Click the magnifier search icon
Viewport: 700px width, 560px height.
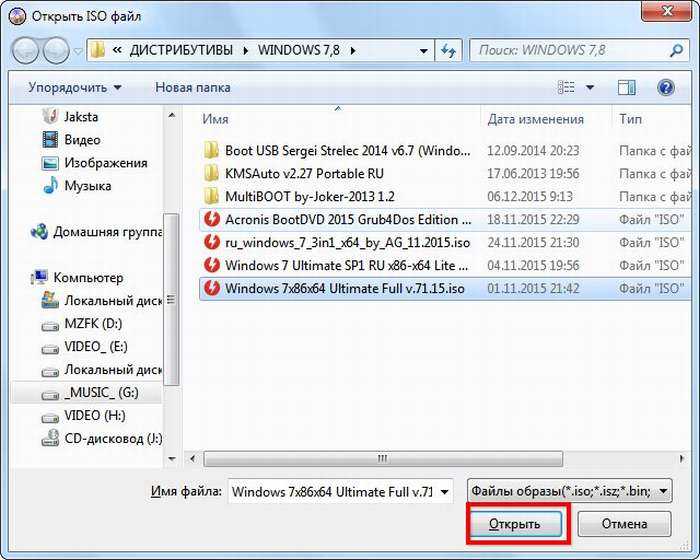pyautogui.click(x=676, y=50)
